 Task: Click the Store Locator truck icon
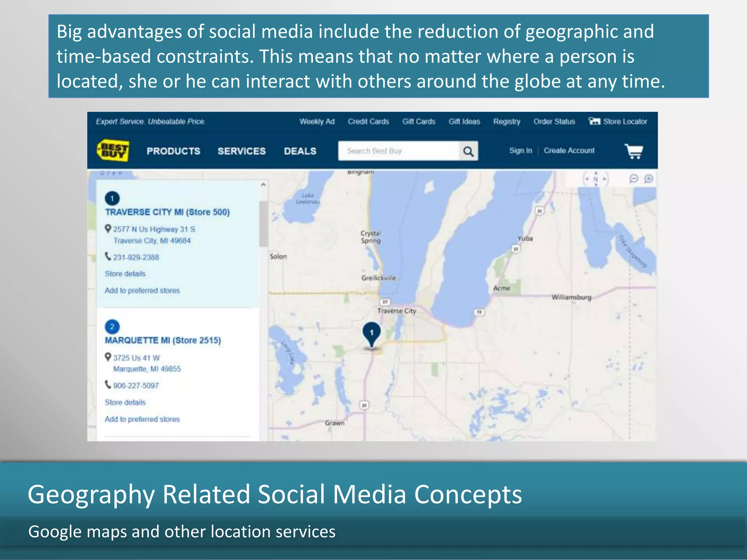click(595, 121)
